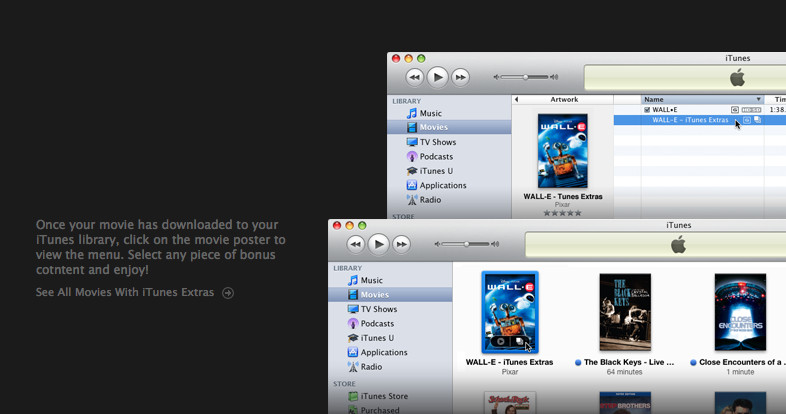Click the circled arrow beside See All Movies
Image resolution: width=786 pixels, height=414 pixels.
pos(228,293)
